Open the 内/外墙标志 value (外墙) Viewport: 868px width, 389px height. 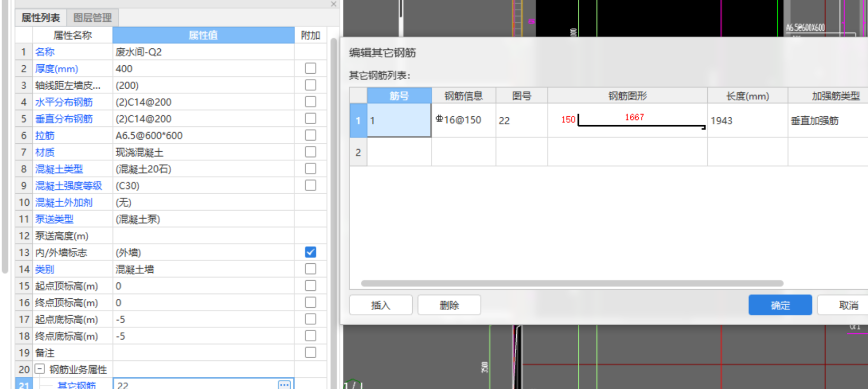(x=203, y=252)
